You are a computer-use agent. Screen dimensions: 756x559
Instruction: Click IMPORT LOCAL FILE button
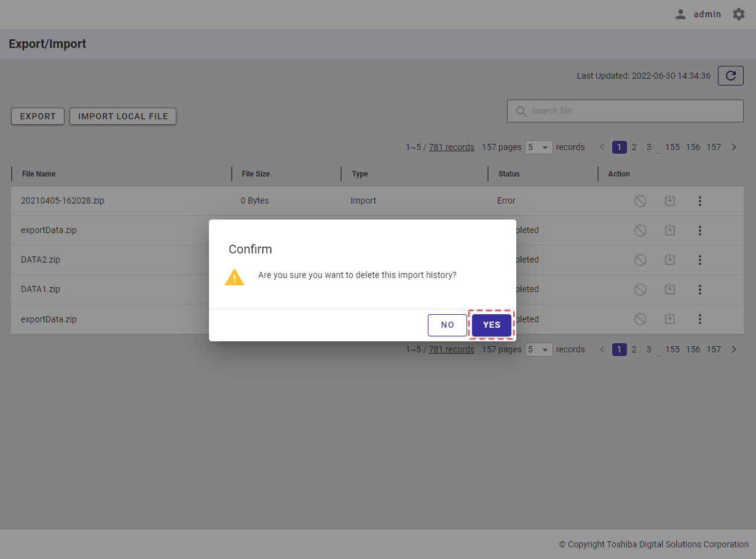pos(123,116)
